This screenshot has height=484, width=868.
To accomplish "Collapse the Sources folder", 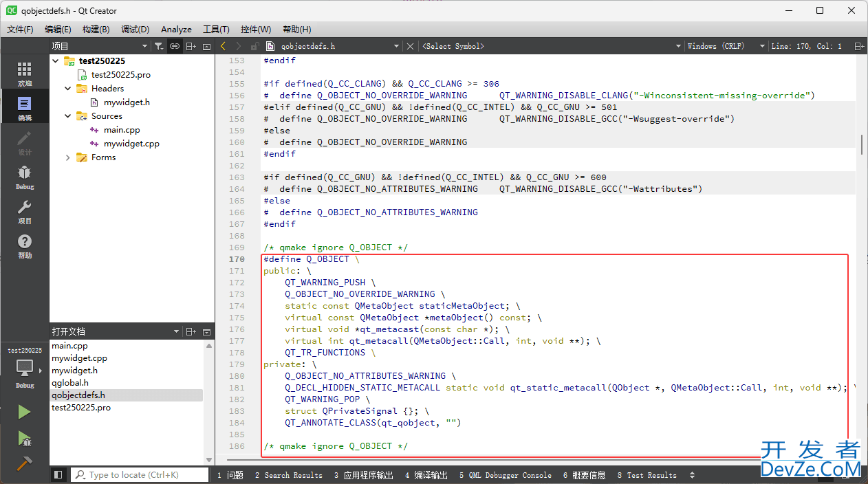I will click(x=68, y=115).
